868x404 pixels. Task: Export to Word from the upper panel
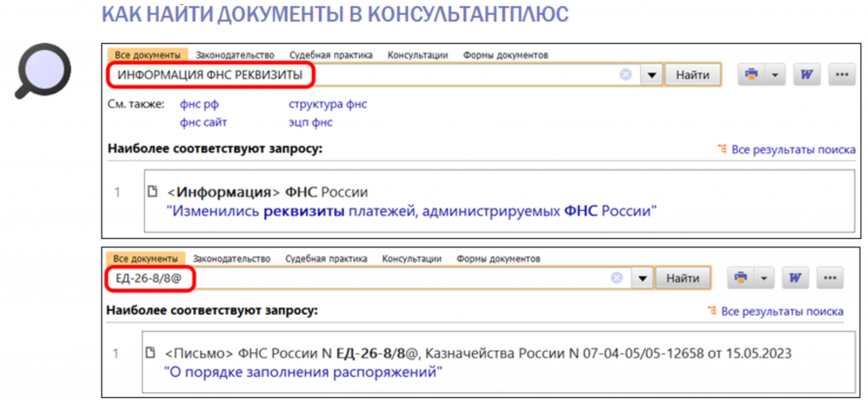click(806, 75)
